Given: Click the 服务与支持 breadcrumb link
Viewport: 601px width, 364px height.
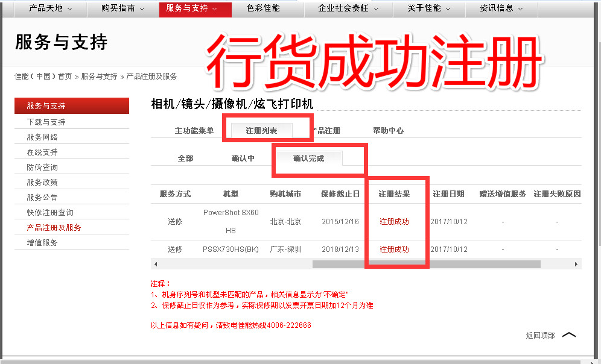Looking at the screenshot, I should point(100,77).
